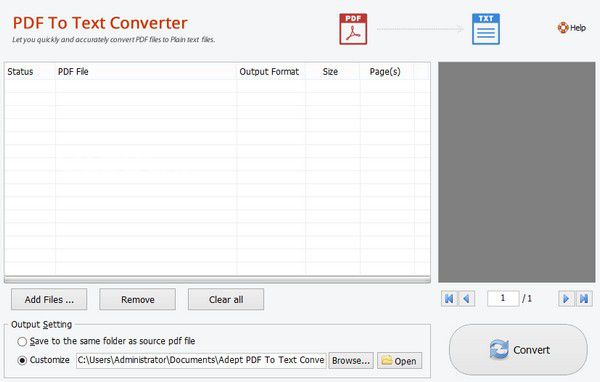Jump to first preview page

click(x=449, y=299)
